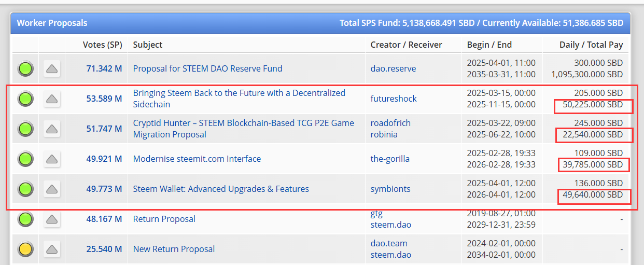Upvote the Return Proposal row
The width and height of the screenshot is (644, 265).
(52, 219)
